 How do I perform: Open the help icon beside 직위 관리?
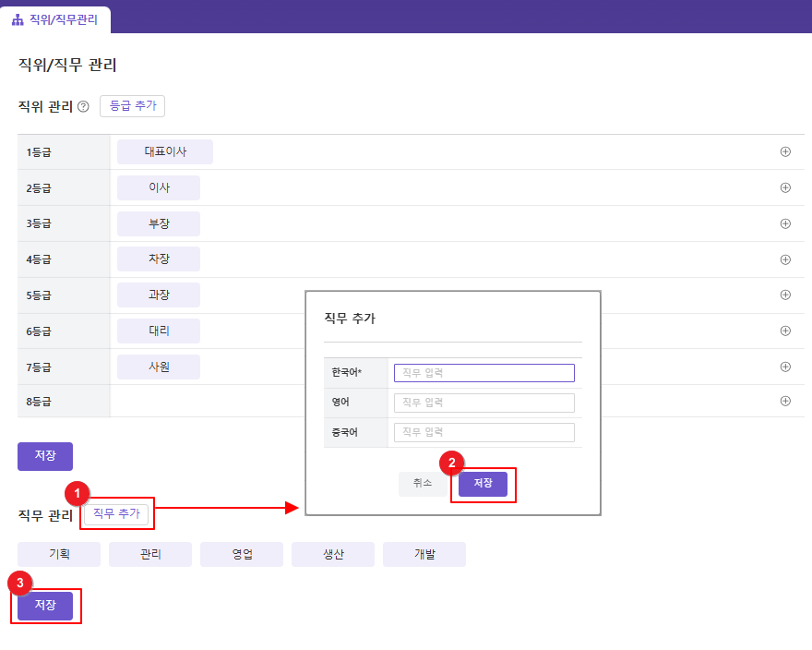click(x=83, y=107)
